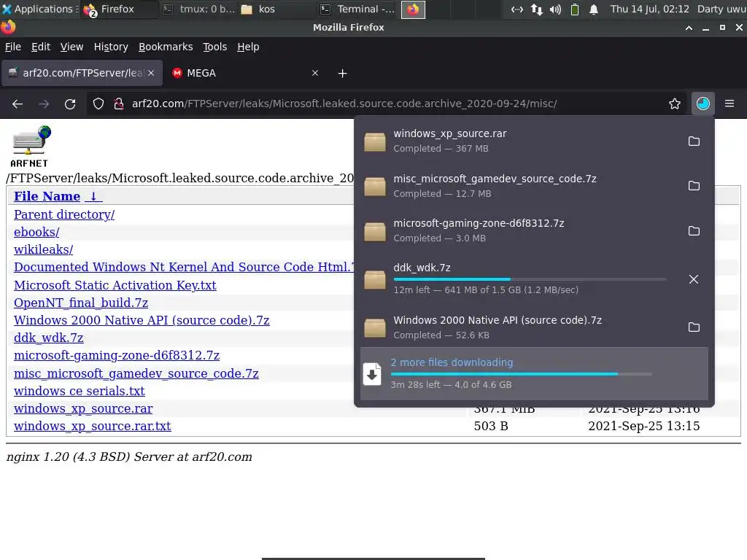
Task: Click the 2 more files progress bar
Action: 521,374
